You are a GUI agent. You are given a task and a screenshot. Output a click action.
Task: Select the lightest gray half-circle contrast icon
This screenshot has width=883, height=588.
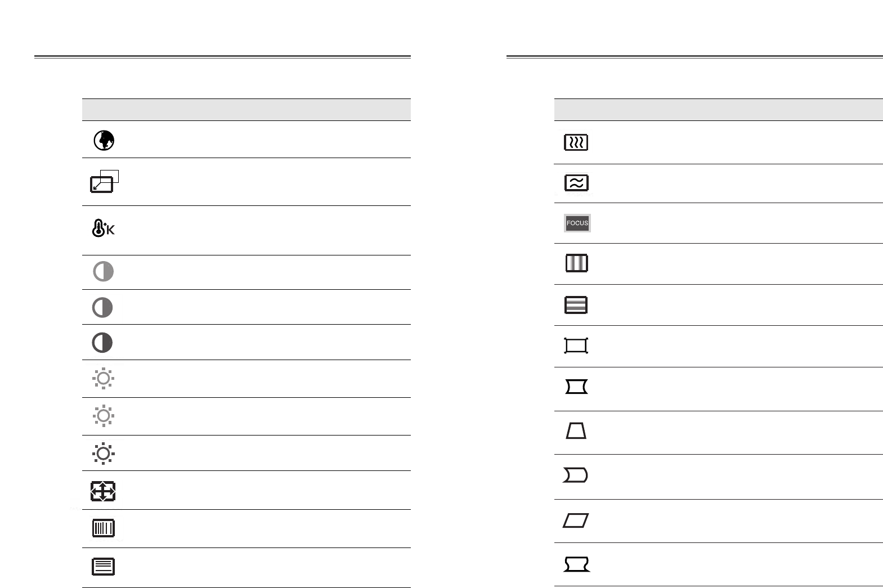click(103, 271)
